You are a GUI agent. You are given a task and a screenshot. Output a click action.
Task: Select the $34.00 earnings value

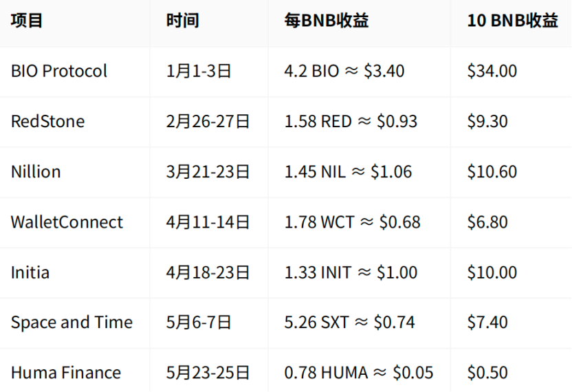[x=492, y=71]
